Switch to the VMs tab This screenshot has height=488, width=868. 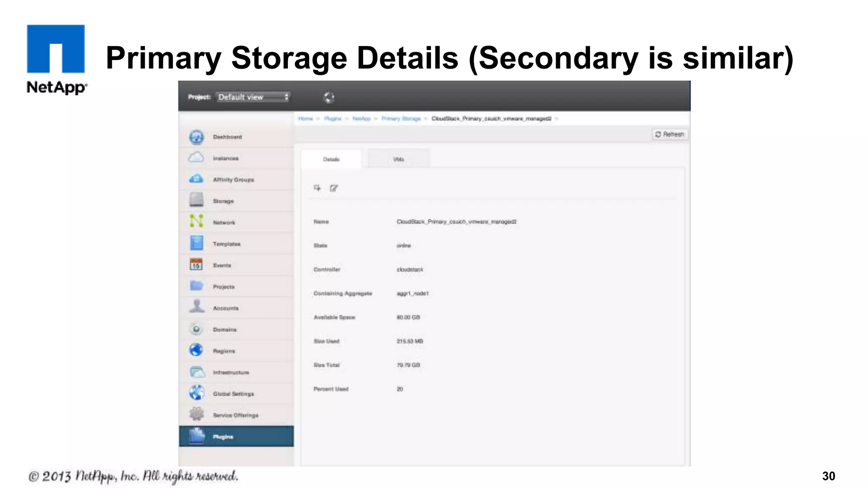398,159
